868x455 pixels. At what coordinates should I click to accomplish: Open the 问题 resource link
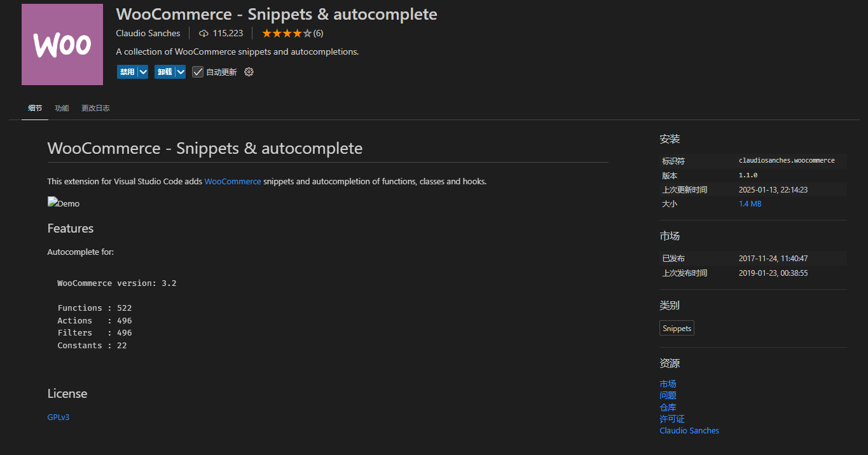668,395
